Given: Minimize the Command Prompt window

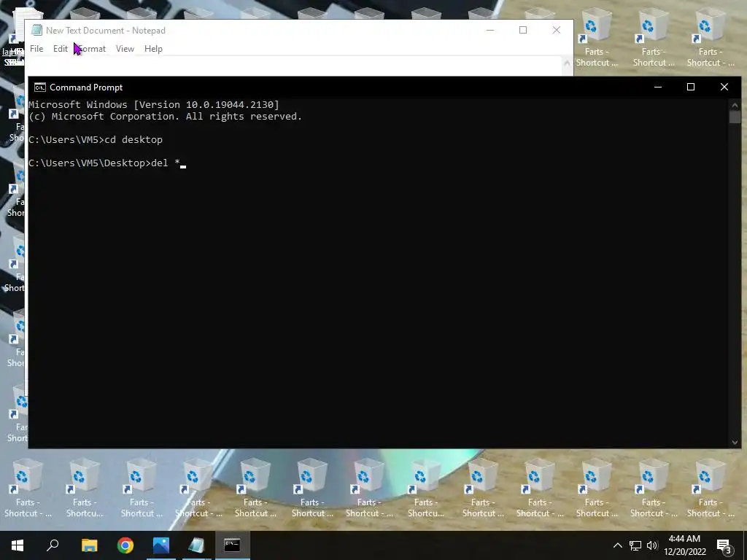Looking at the screenshot, I should tap(658, 87).
